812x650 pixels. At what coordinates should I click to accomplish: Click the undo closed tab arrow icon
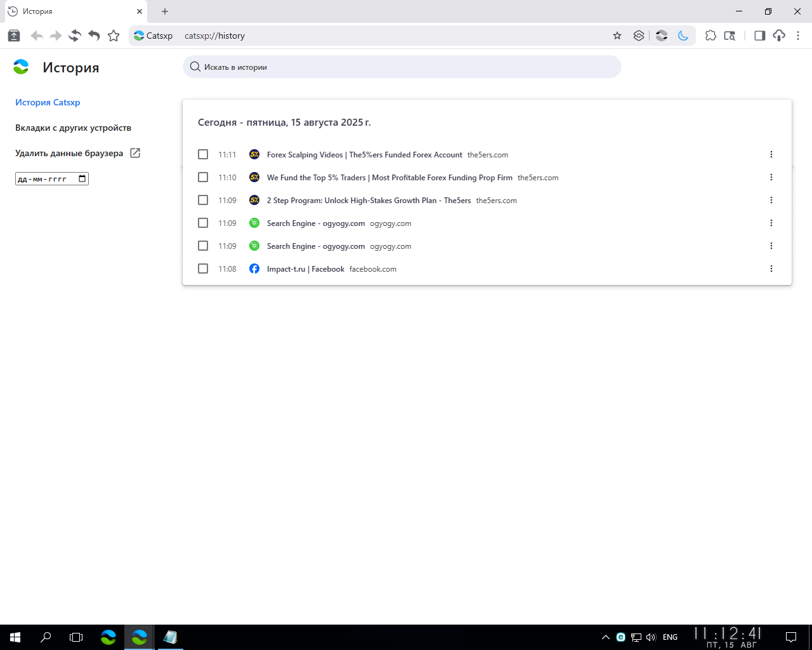pyautogui.click(x=94, y=36)
